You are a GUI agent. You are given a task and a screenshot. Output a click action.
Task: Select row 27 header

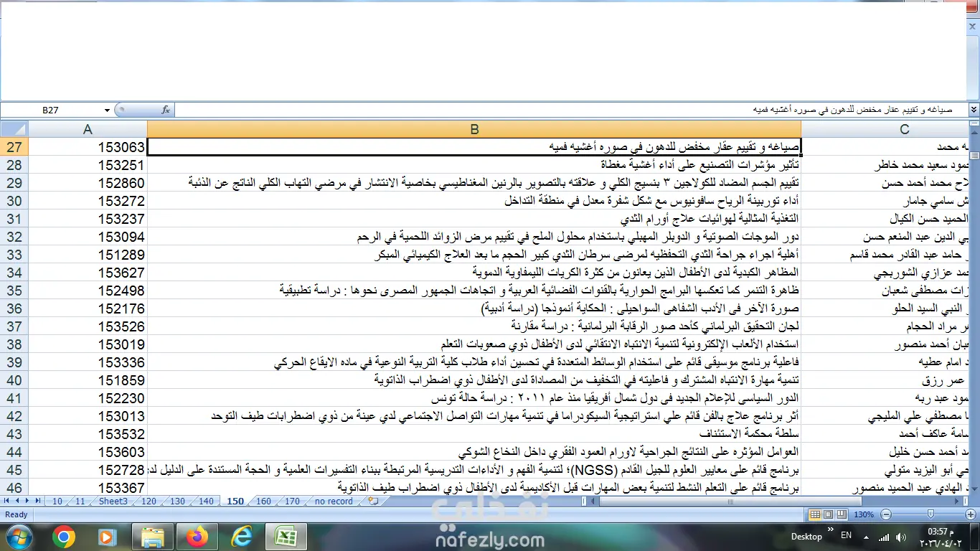pos(14,147)
